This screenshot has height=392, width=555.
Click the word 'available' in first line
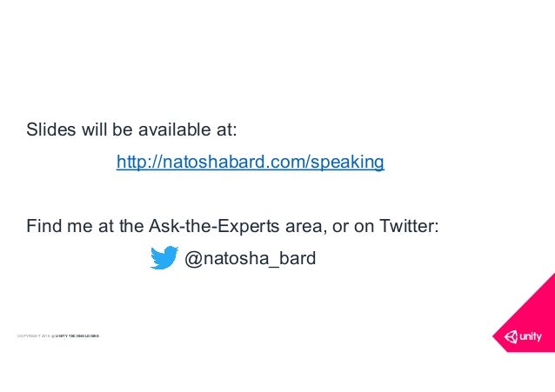pos(174,130)
